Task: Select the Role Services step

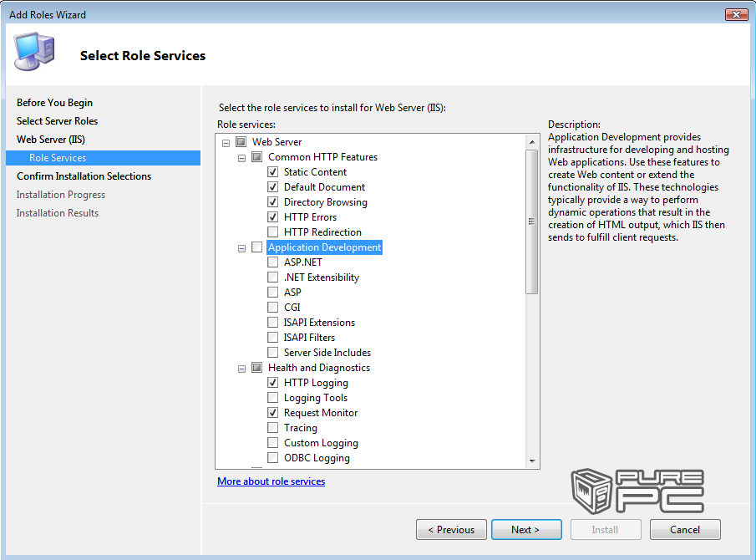Action: point(104,158)
